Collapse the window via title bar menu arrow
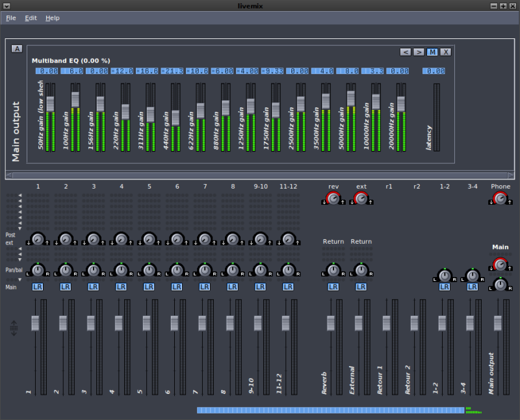Viewport: 520px width, 420px height. click(7, 5)
